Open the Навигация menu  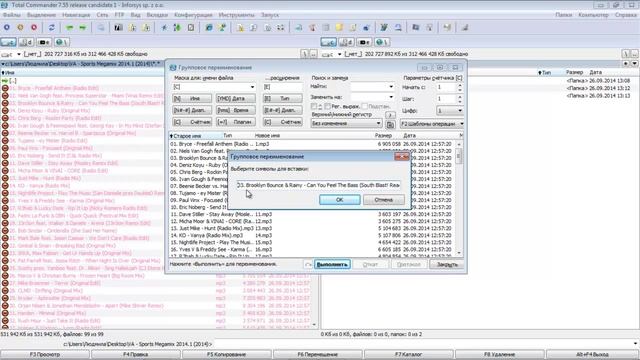click(x=76, y=15)
